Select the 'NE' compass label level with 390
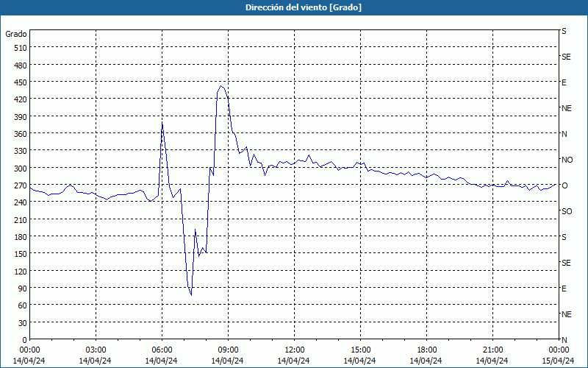Image resolution: width=588 pixels, height=368 pixels. pos(566,108)
